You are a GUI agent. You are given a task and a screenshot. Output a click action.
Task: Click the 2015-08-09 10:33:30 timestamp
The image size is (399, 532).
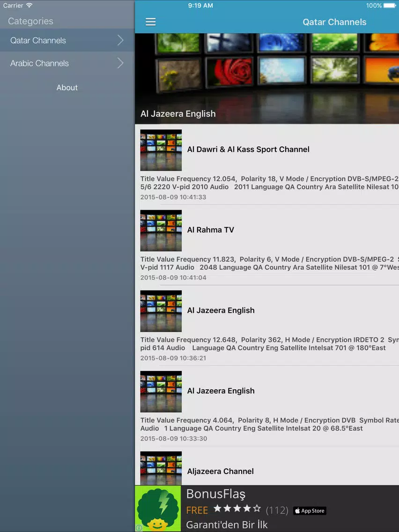[174, 438]
